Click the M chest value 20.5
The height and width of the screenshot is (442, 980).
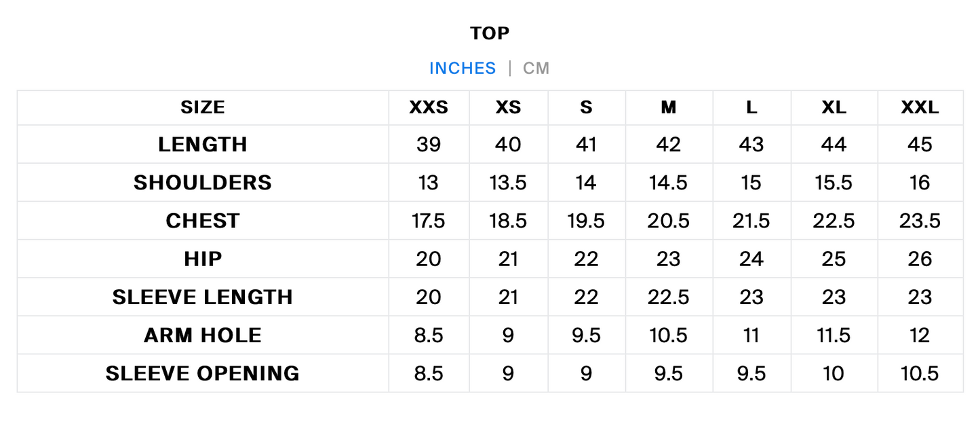[x=668, y=221]
